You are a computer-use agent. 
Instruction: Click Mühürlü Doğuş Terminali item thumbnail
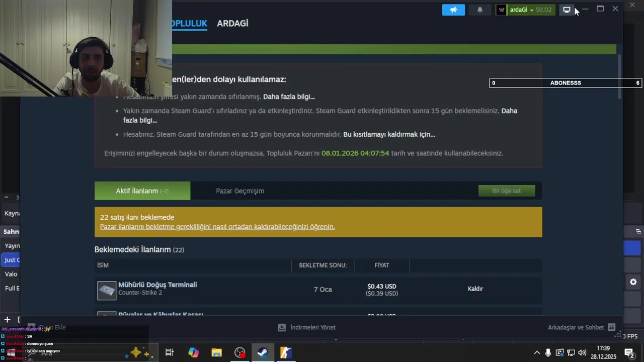(x=107, y=290)
